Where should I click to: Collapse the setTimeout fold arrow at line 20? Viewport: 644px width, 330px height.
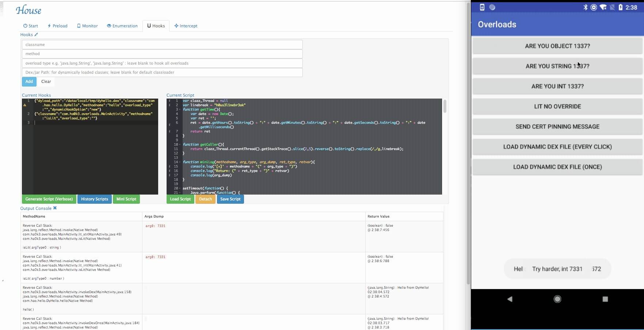pos(179,188)
